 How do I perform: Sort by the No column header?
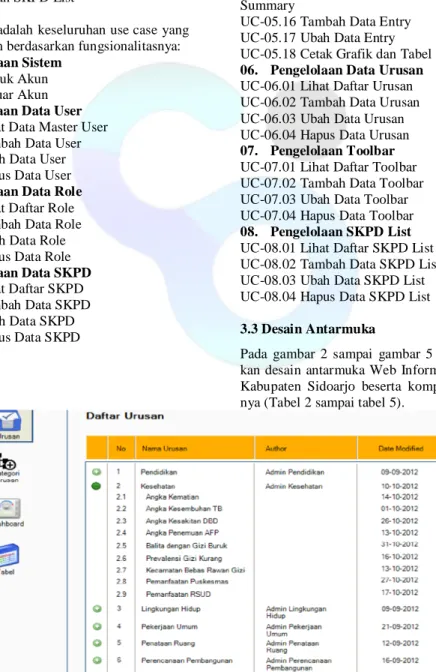pyautogui.click(x=121, y=448)
